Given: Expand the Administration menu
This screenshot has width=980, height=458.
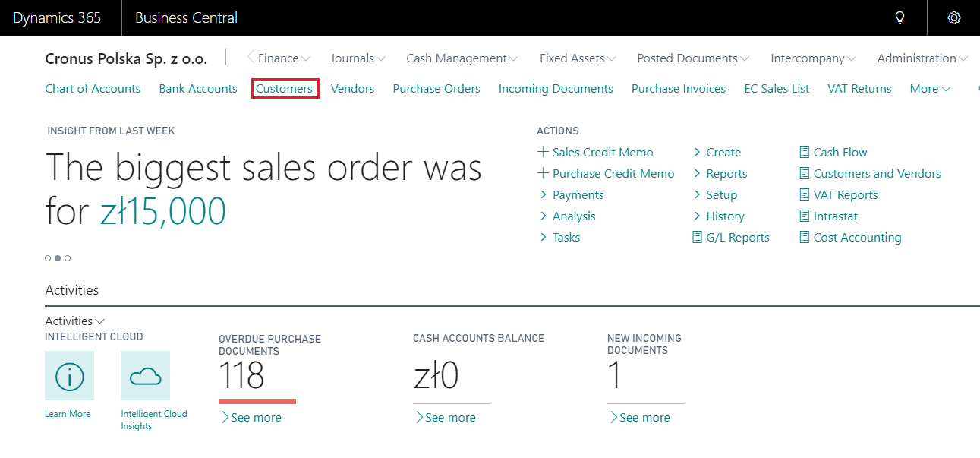Looking at the screenshot, I should pos(922,58).
